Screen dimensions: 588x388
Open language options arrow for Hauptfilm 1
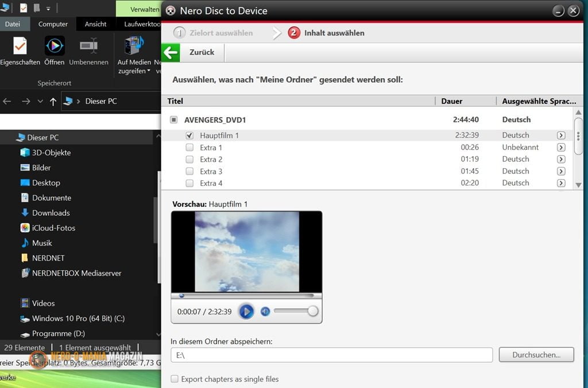point(561,135)
